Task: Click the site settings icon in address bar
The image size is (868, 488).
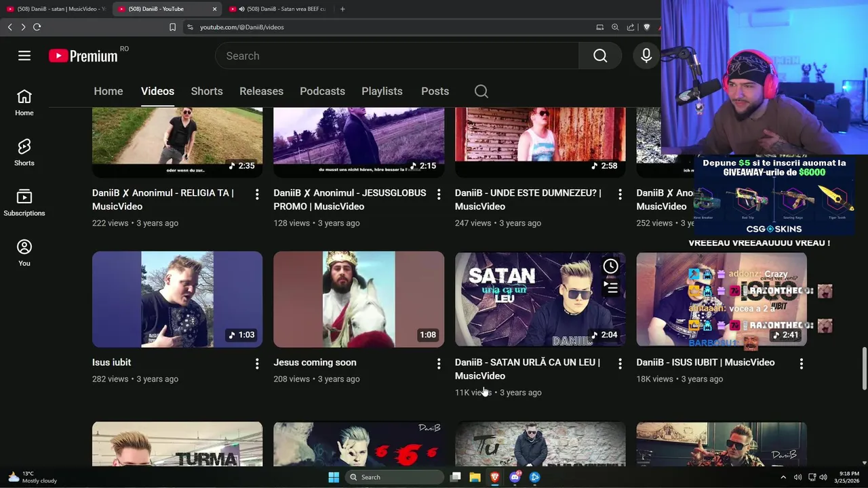Action: (x=190, y=27)
